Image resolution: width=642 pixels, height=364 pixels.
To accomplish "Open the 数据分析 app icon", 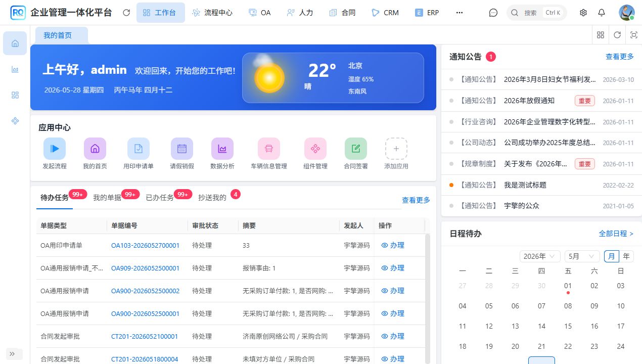I will point(222,149).
